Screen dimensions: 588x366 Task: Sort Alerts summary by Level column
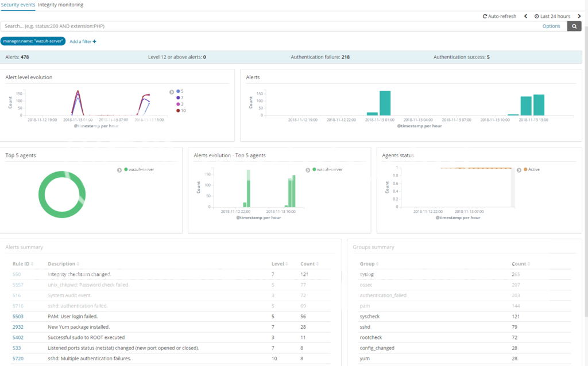click(x=280, y=264)
